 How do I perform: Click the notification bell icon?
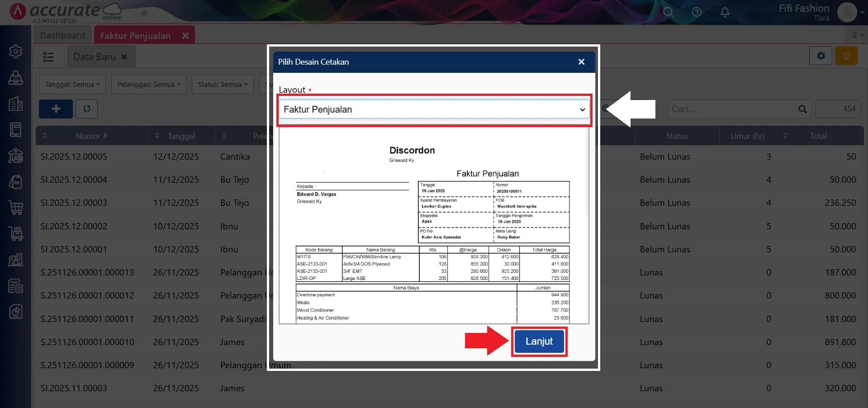725,12
